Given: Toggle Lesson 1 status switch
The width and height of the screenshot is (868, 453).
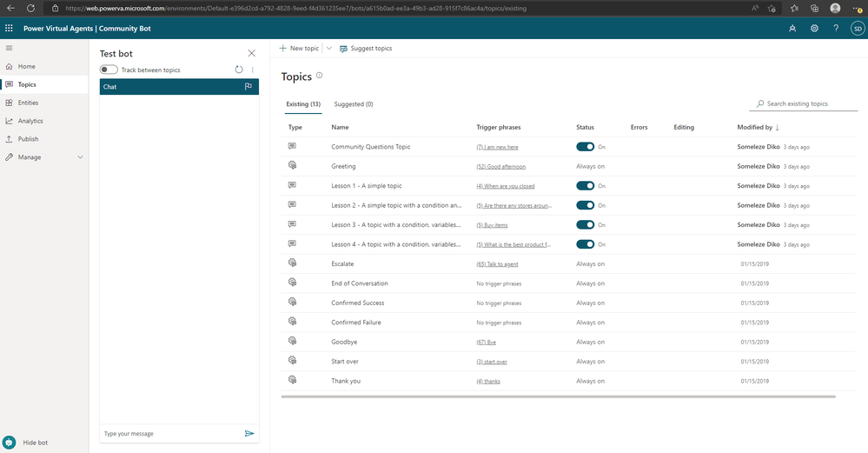Looking at the screenshot, I should click(x=585, y=185).
